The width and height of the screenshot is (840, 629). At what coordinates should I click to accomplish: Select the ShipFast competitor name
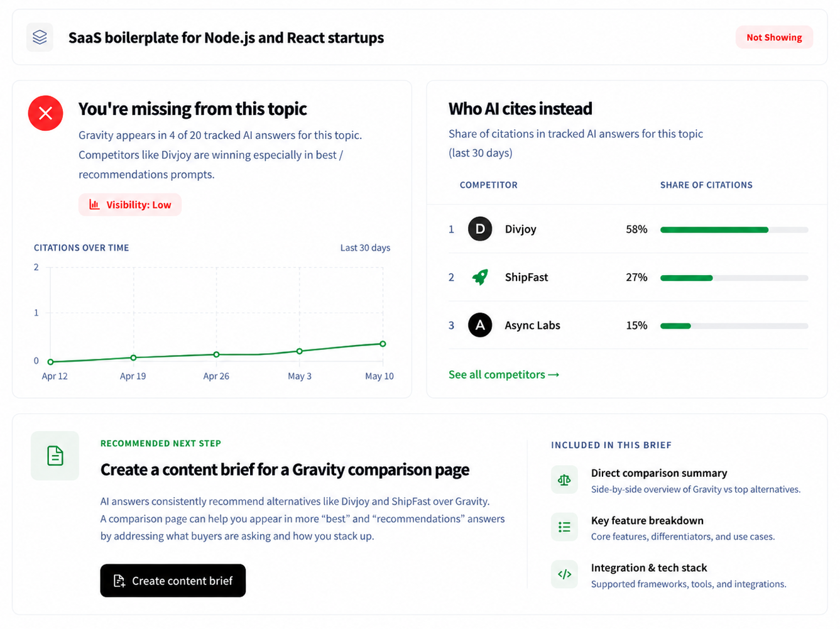click(526, 277)
